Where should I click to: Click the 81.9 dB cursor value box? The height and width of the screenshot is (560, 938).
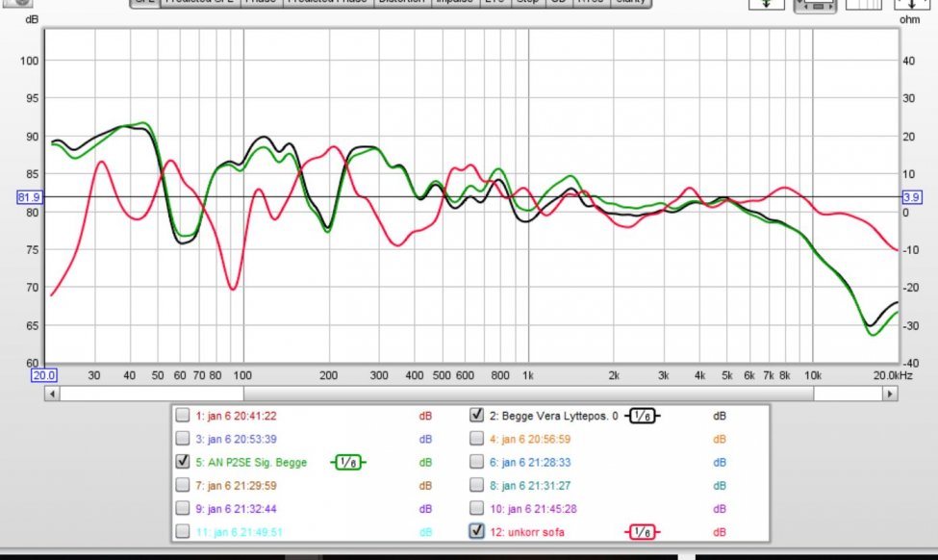click(x=29, y=197)
